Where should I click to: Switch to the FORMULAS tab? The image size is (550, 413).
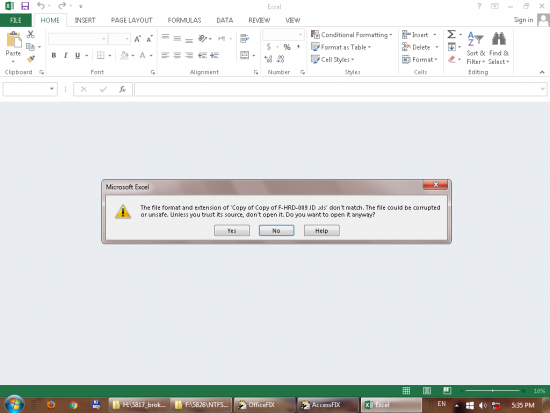pyautogui.click(x=185, y=20)
